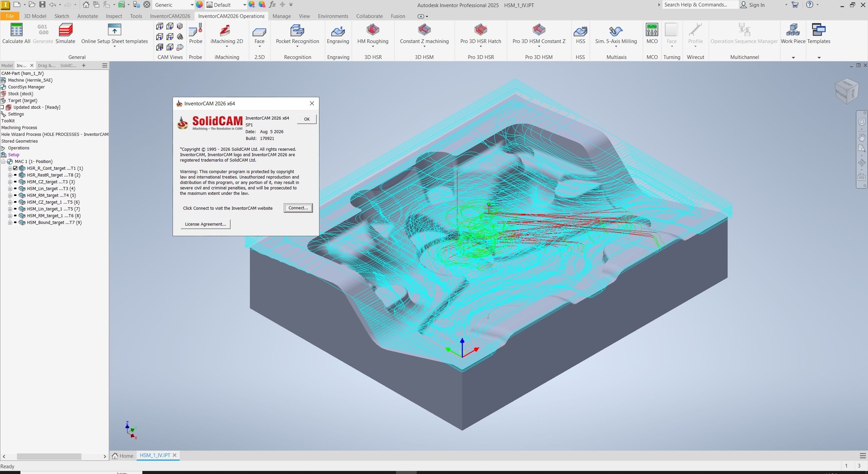Switch to the 3D Model ribbon tab
This screenshot has width=868, height=474.
(35, 16)
